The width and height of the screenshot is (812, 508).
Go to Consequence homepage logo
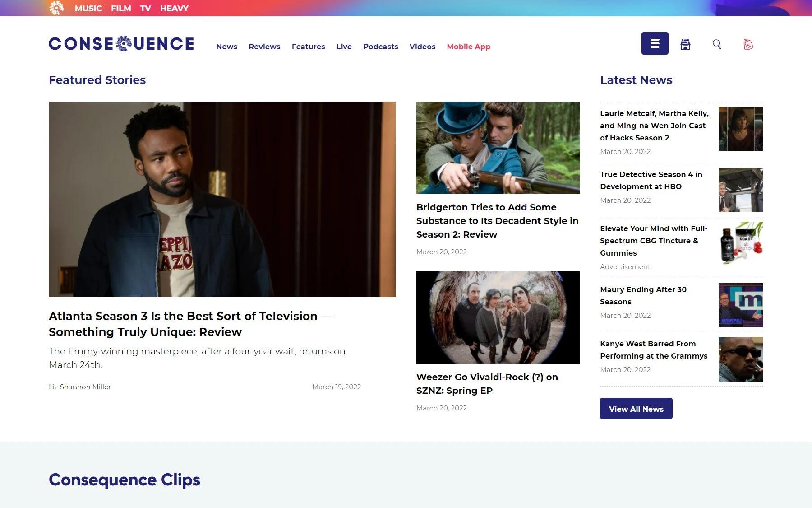coord(121,44)
